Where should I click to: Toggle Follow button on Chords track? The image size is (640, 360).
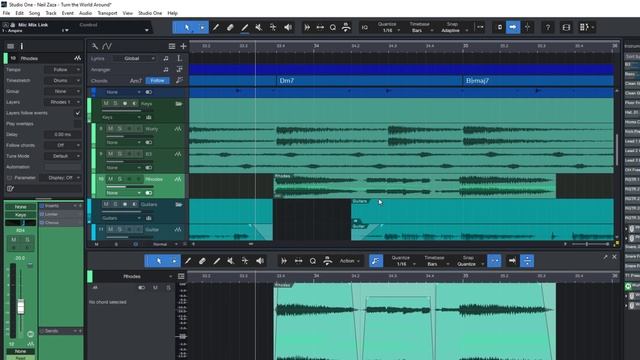tap(158, 80)
